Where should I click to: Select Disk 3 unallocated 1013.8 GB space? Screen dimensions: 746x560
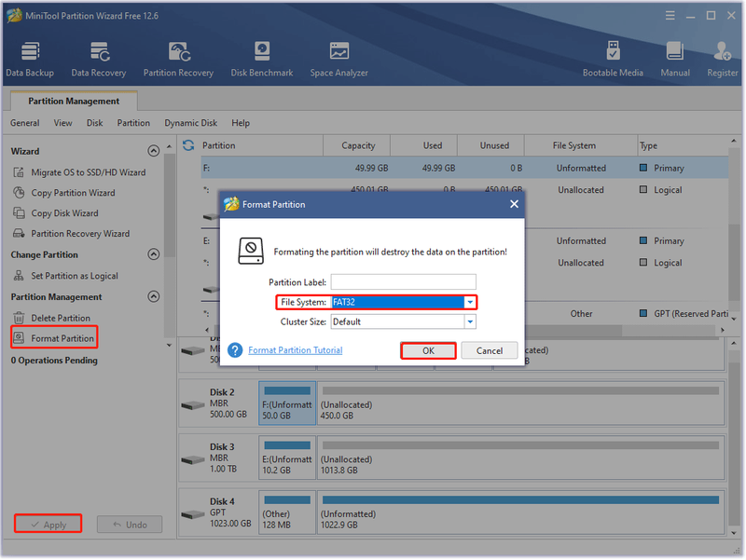pyautogui.click(x=521, y=458)
